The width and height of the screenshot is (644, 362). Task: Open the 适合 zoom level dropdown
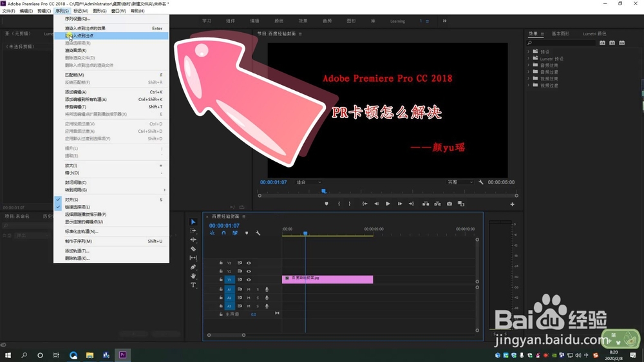coord(309,182)
